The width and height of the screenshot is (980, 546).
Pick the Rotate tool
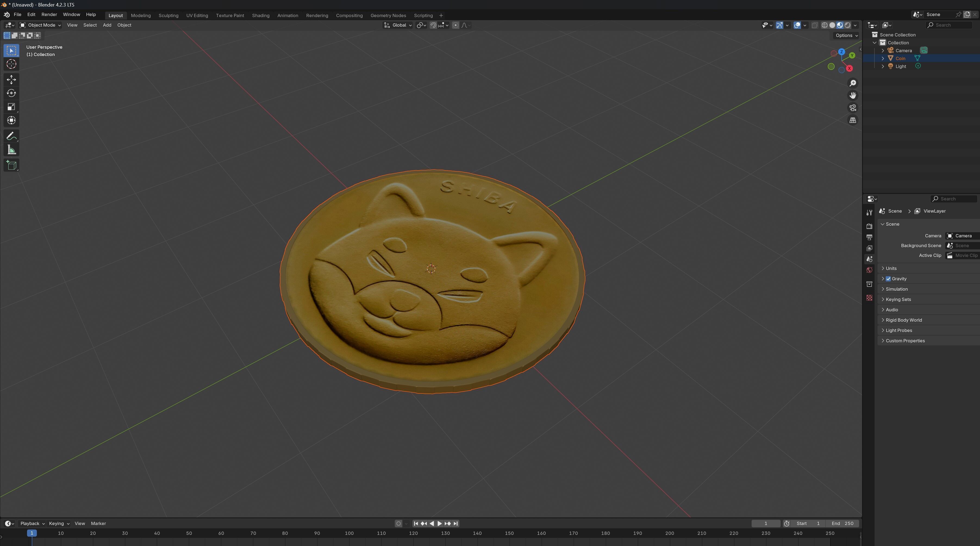[x=11, y=93]
